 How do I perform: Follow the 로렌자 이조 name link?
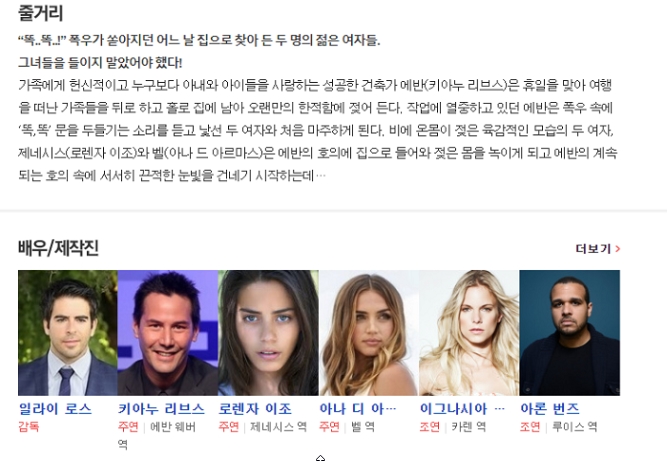click(x=255, y=408)
